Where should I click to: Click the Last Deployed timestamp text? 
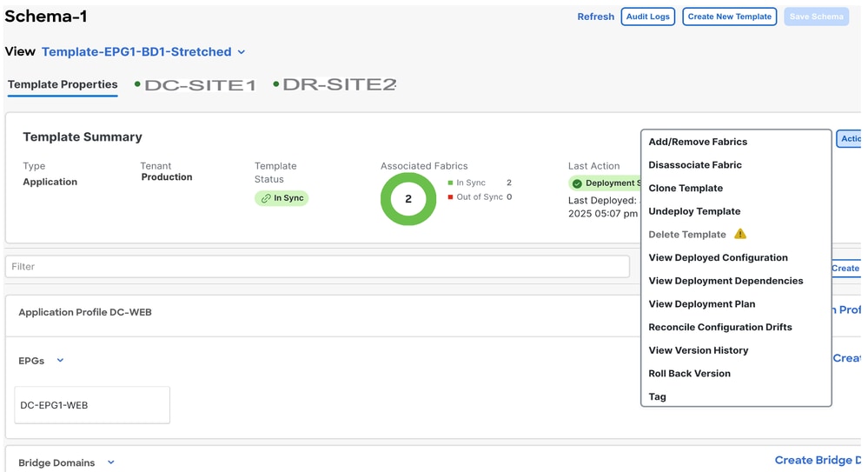point(603,207)
